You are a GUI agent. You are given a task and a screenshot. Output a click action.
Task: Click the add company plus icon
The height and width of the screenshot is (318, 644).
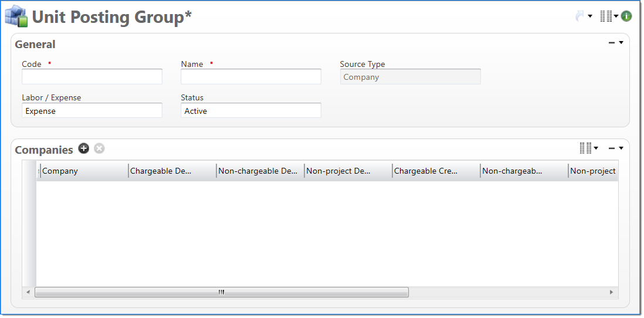(x=84, y=148)
